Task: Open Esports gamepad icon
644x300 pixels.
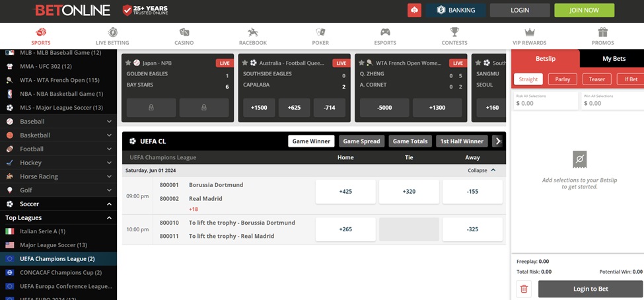Action: coord(385,32)
